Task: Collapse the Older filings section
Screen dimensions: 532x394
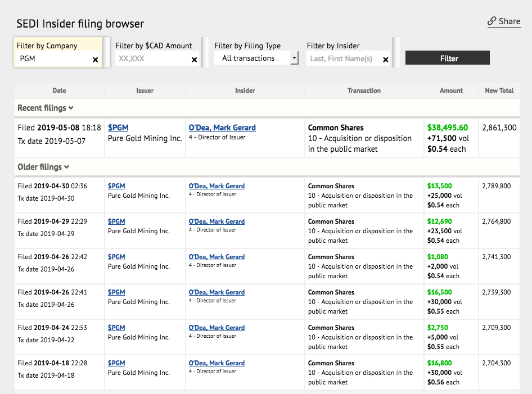Action: (43, 167)
